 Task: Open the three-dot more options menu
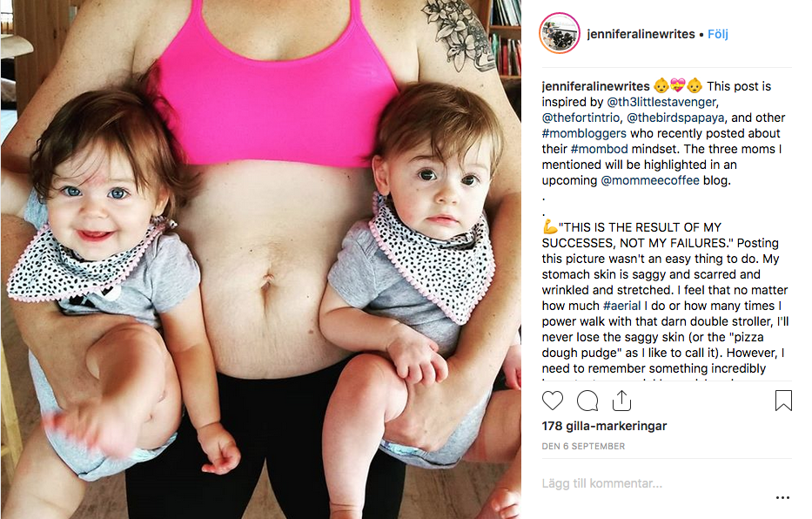pyautogui.click(x=782, y=498)
